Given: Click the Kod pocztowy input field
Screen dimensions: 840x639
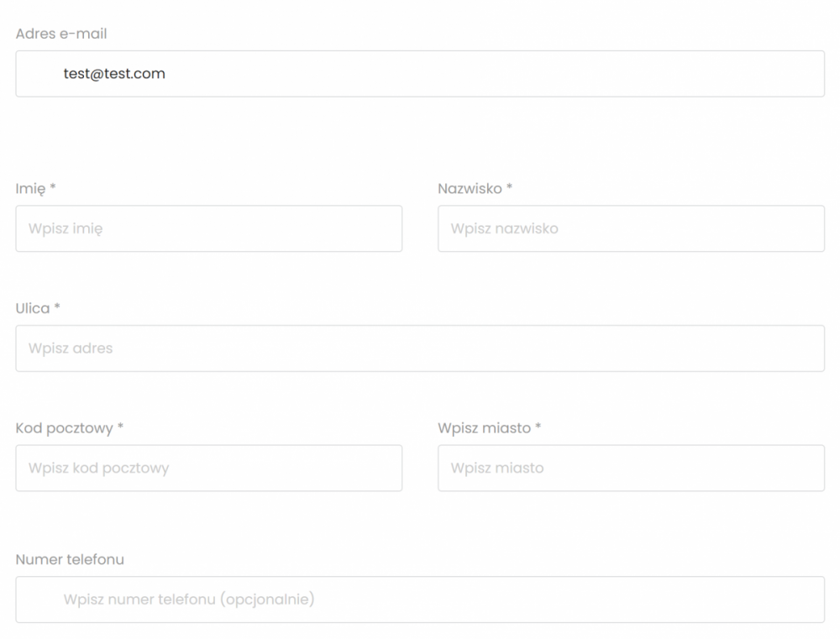Looking at the screenshot, I should coord(208,468).
